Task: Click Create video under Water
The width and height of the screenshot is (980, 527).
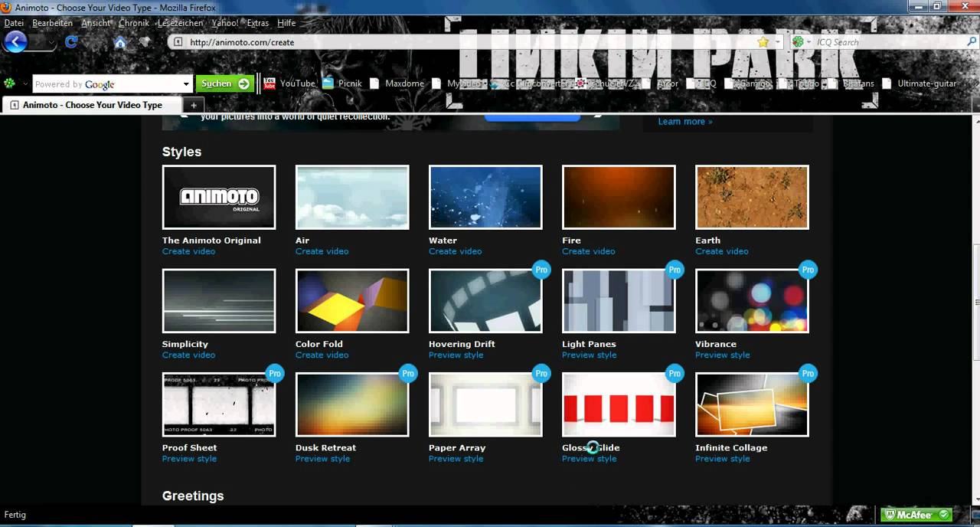Action: (x=455, y=251)
